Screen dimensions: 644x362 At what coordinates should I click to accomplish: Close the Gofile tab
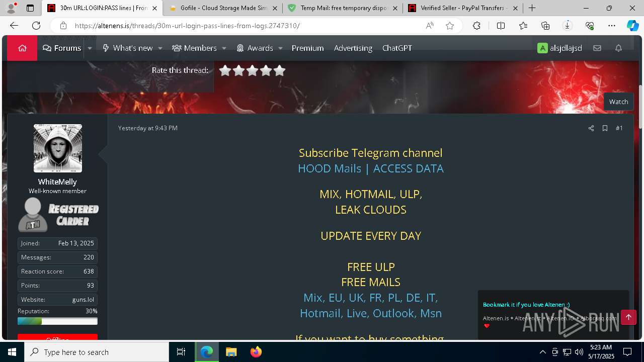(x=275, y=8)
